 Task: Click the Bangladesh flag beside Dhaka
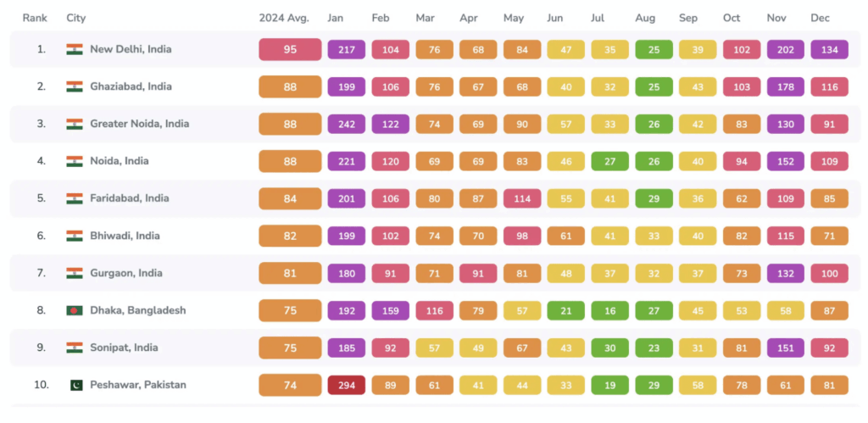point(75,310)
